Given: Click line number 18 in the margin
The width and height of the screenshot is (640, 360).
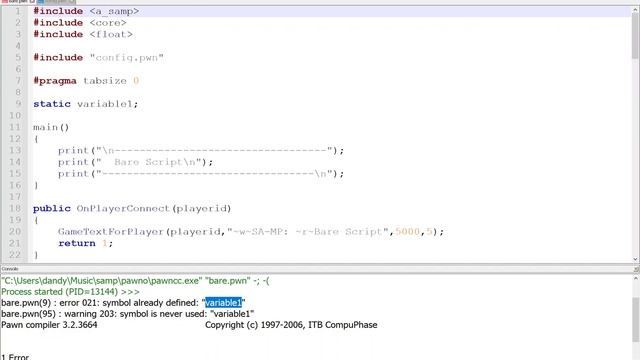Looking at the screenshot, I should (15, 209).
